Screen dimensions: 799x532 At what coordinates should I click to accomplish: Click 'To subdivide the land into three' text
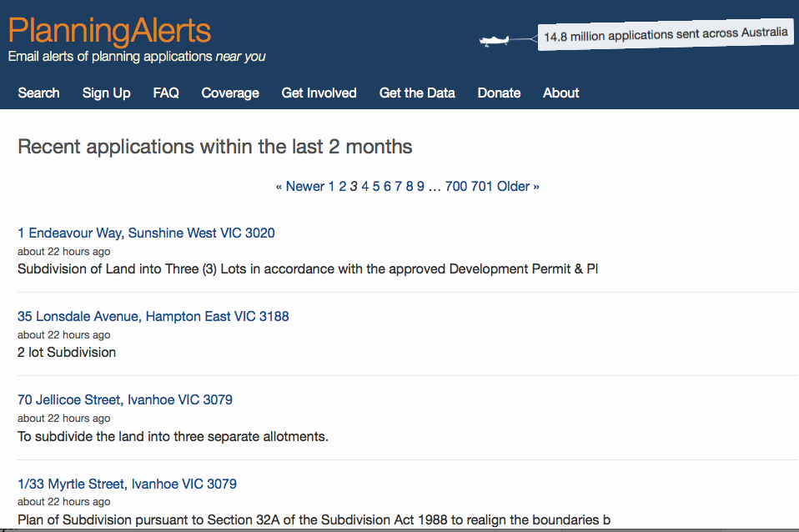tap(173, 437)
